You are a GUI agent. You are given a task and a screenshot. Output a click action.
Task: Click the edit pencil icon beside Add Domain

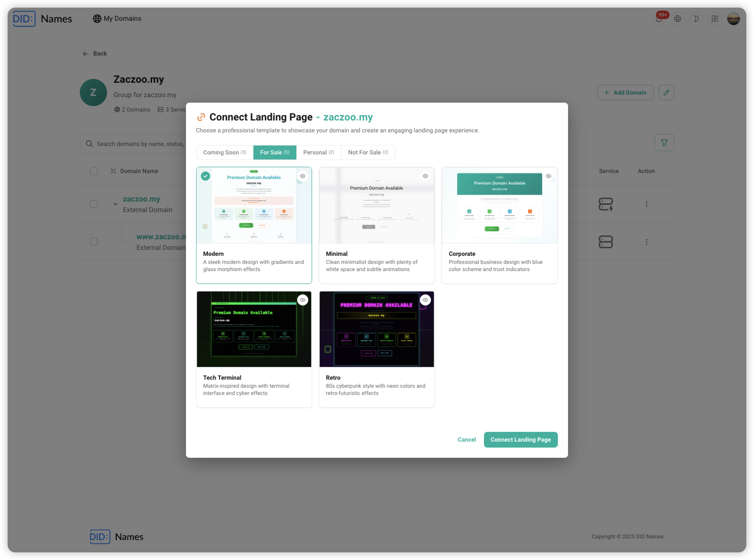666,92
